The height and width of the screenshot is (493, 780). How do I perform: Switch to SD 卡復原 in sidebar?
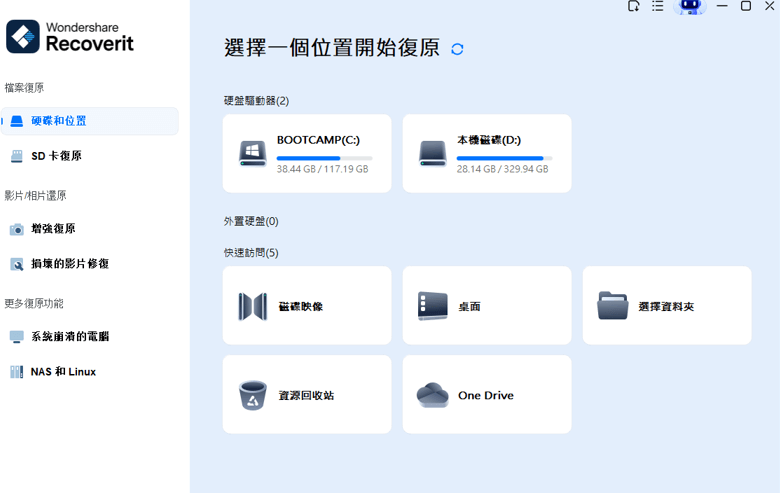pyautogui.click(x=56, y=156)
